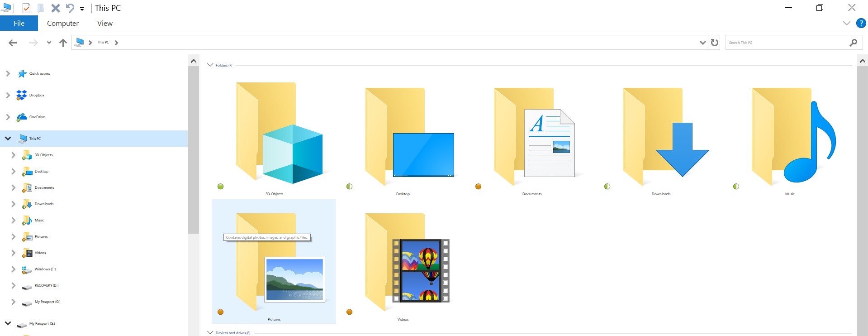868x336 pixels.
Task: Switch to the View ribbon tab
Action: point(105,23)
